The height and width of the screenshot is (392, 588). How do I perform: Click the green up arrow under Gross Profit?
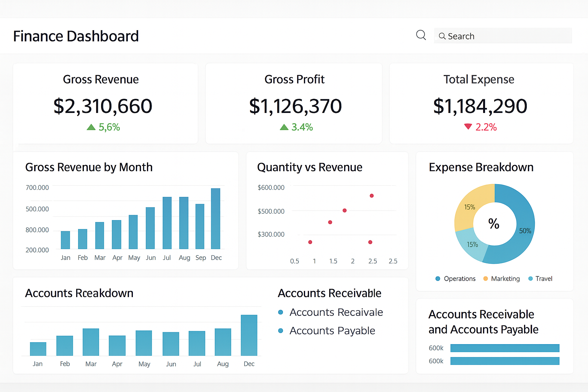pyautogui.click(x=284, y=127)
